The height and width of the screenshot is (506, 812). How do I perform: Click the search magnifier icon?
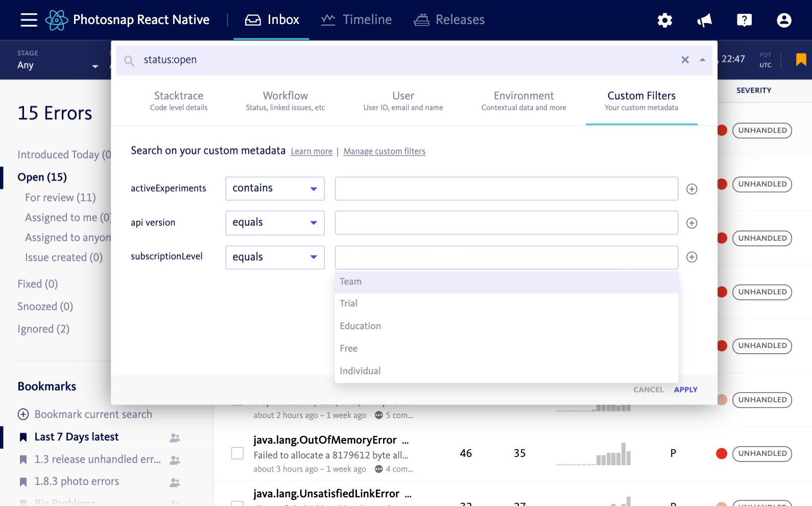[130, 61]
